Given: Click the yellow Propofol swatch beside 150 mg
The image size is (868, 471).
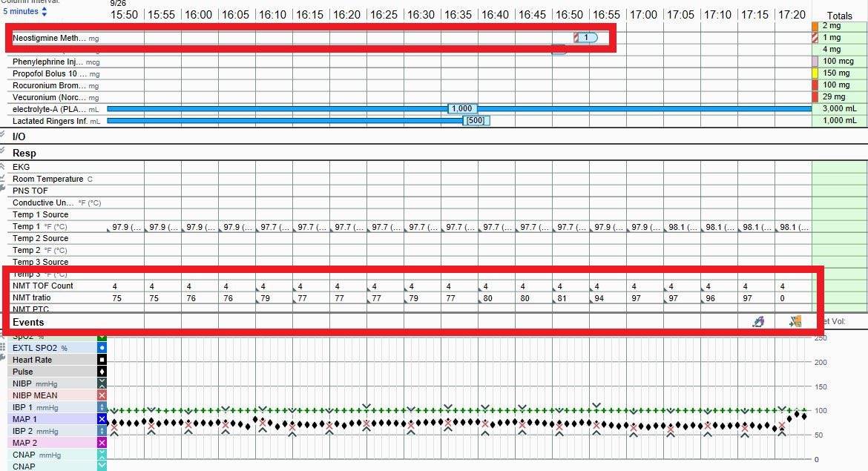Looking at the screenshot, I should pyautogui.click(x=815, y=73).
